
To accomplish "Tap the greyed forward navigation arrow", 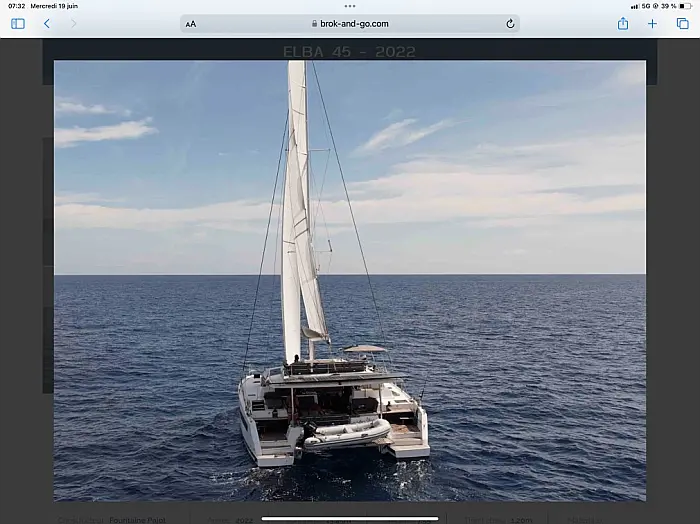I will tap(74, 24).
